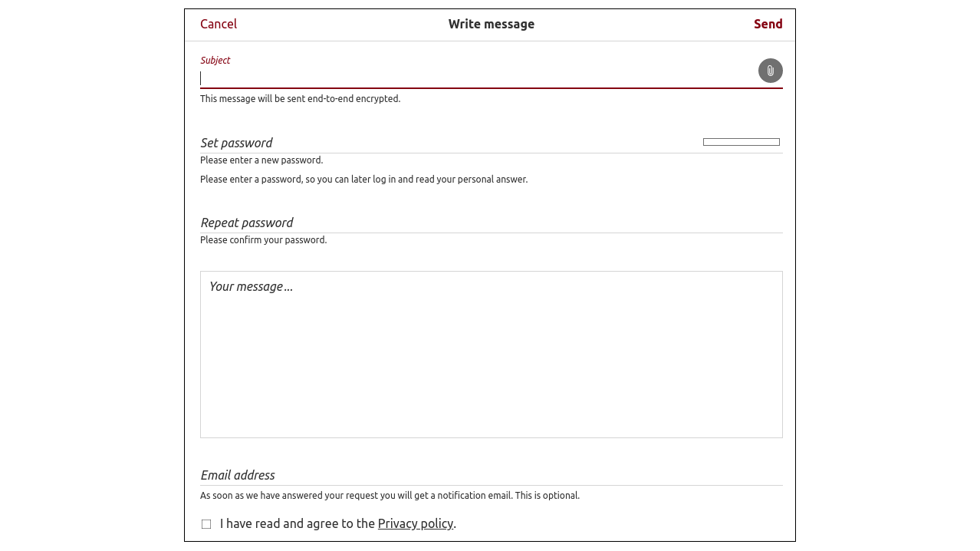Tick the "I have read and agree" checkbox

click(x=205, y=523)
